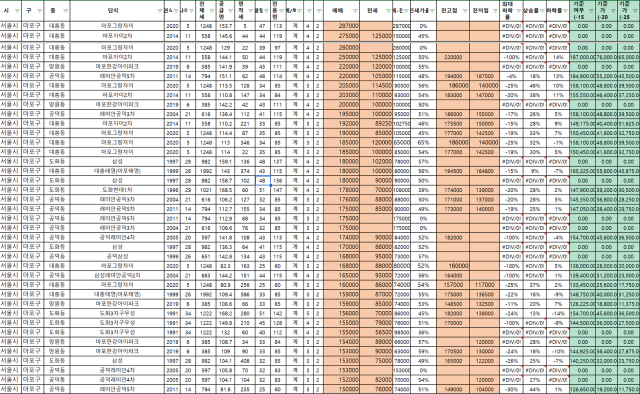Select the 매매 cell showing 260000

(x=341, y=48)
